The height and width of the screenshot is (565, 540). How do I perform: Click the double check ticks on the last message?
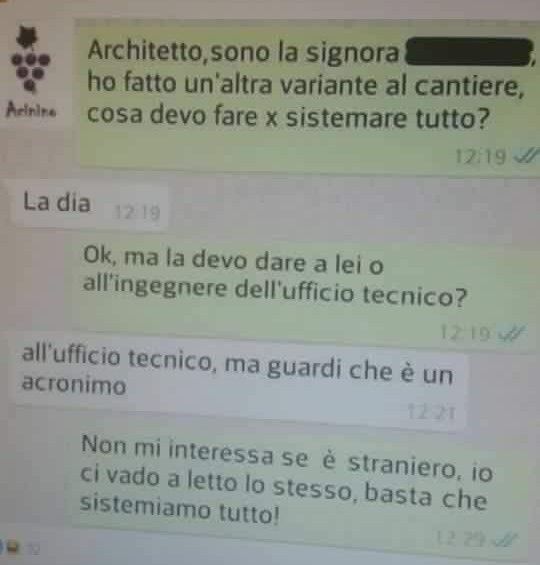[506, 539]
